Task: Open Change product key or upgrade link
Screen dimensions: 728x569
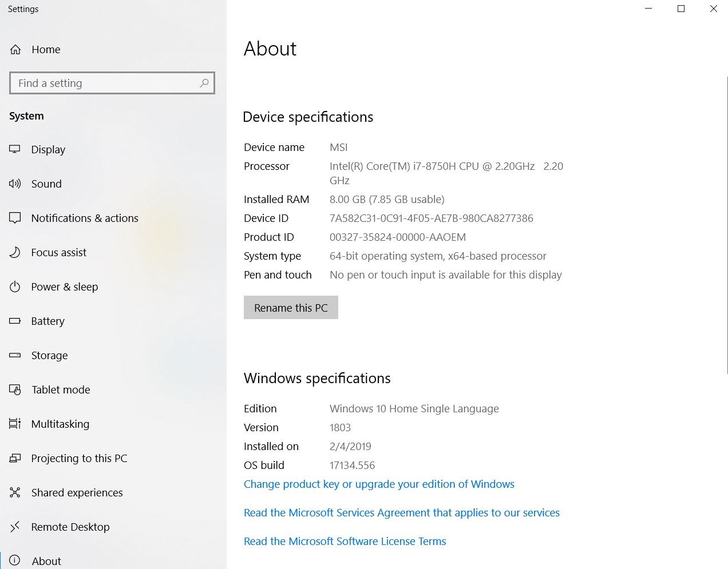Action: coord(379,484)
